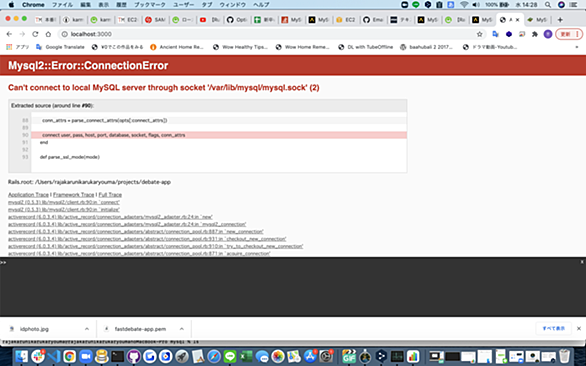Open App Store from the Dock
The width and height of the screenshot is (586, 366).
[x=310, y=356]
